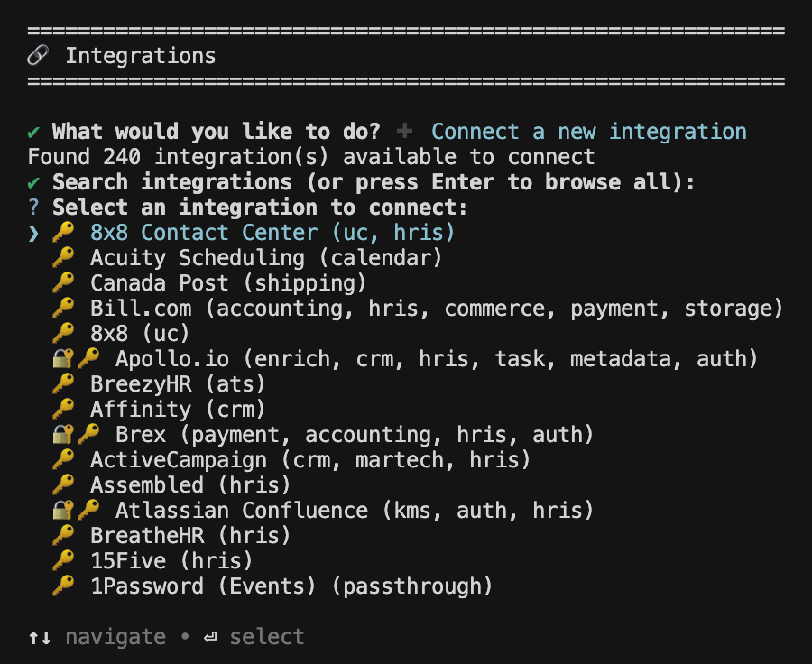
Task: Click the 'Connect a new integration' answer
Action: click(x=589, y=132)
